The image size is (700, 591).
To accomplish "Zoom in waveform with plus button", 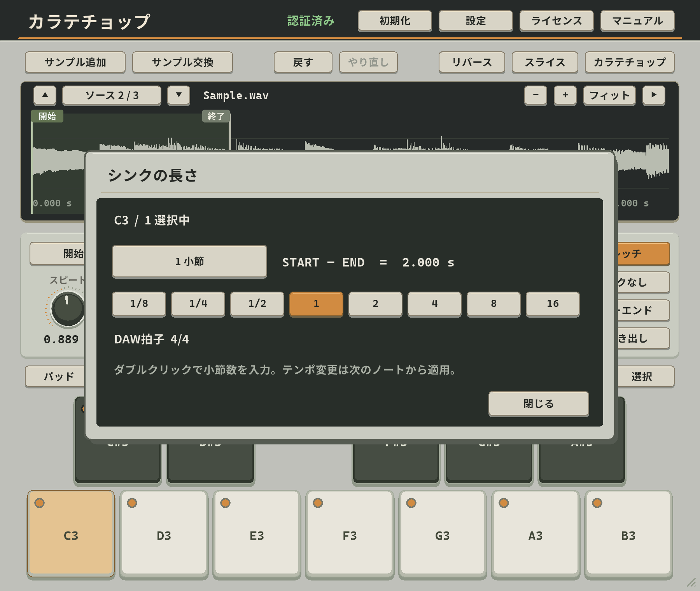I will (565, 95).
